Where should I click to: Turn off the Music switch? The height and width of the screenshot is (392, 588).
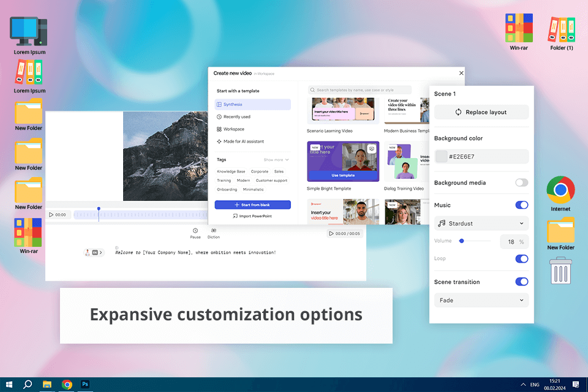[x=522, y=205]
